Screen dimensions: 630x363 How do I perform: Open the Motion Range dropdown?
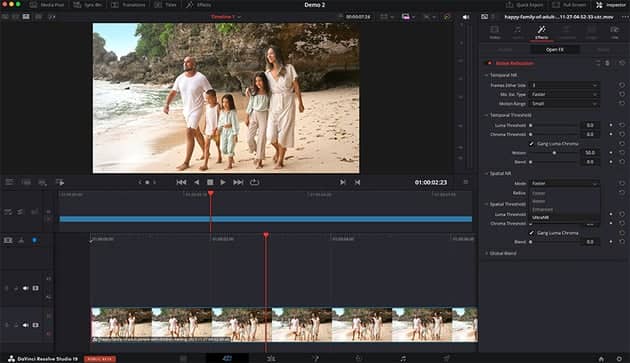(x=564, y=104)
